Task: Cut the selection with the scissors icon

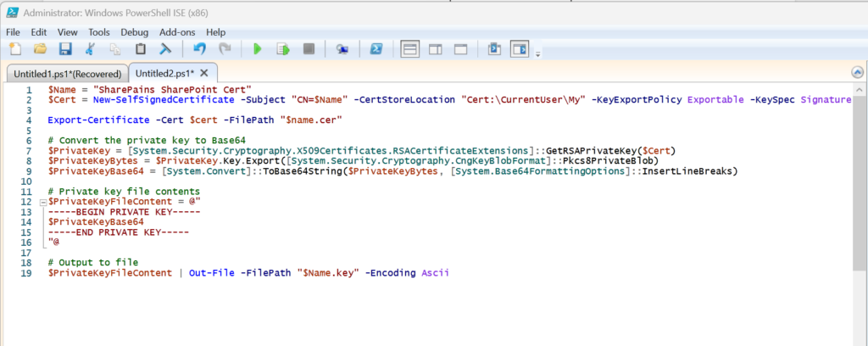Action: 90,49
